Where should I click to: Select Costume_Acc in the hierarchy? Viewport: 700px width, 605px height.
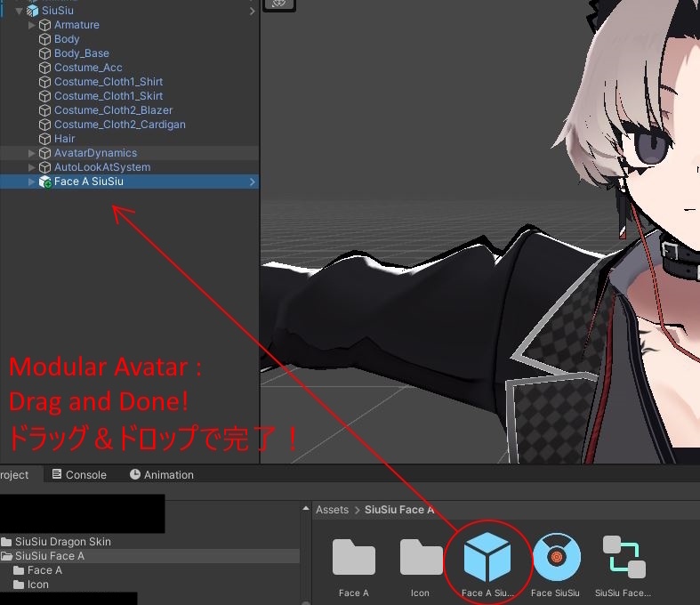(88, 68)
